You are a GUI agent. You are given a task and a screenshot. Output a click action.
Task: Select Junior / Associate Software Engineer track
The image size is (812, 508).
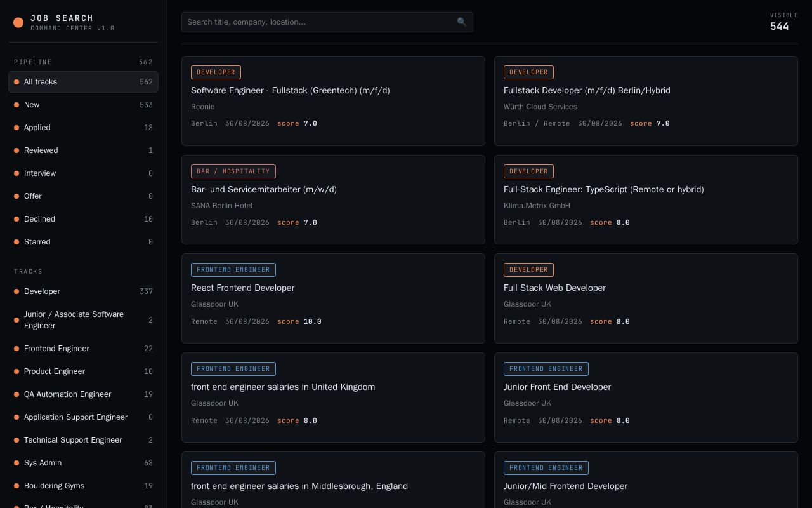83,320
